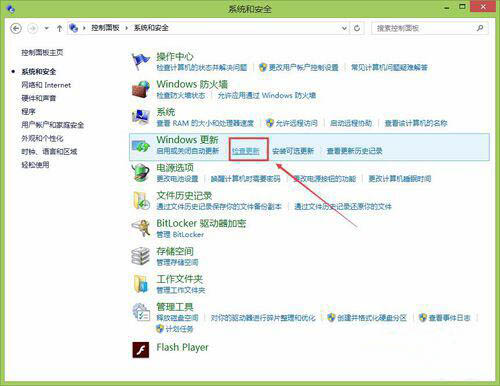Click 唤醒计算机时需要密码 link
The width and height of the screenshot is (500, 386).
246,179
